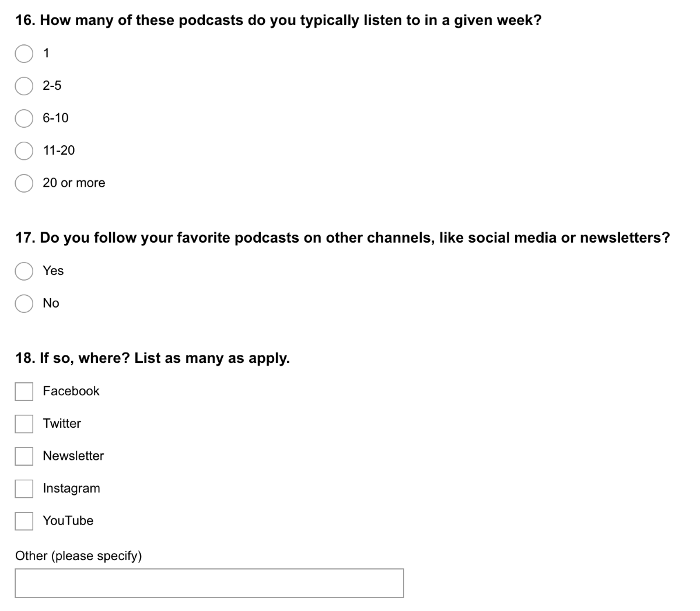Click the Facebook label text
This screenshot has width=700, height=611.
coord(71,391)
